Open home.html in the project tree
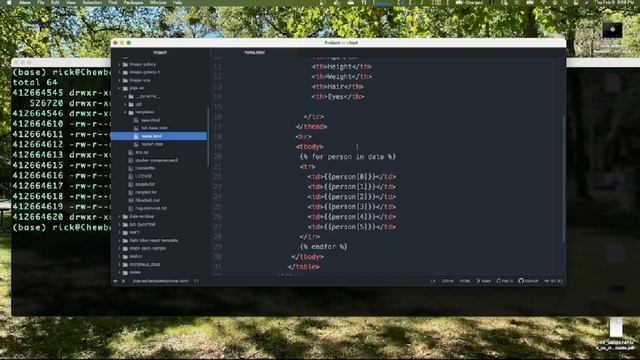 tap(151, 136)
